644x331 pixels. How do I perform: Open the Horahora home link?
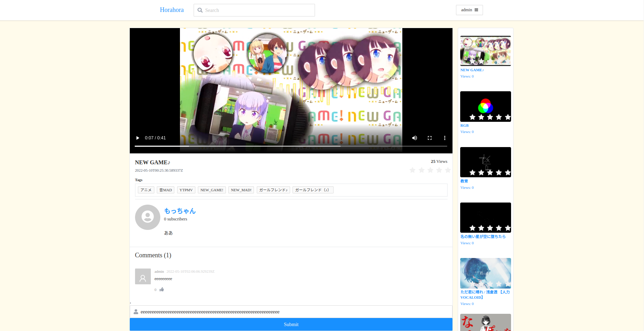pos(172,10)
